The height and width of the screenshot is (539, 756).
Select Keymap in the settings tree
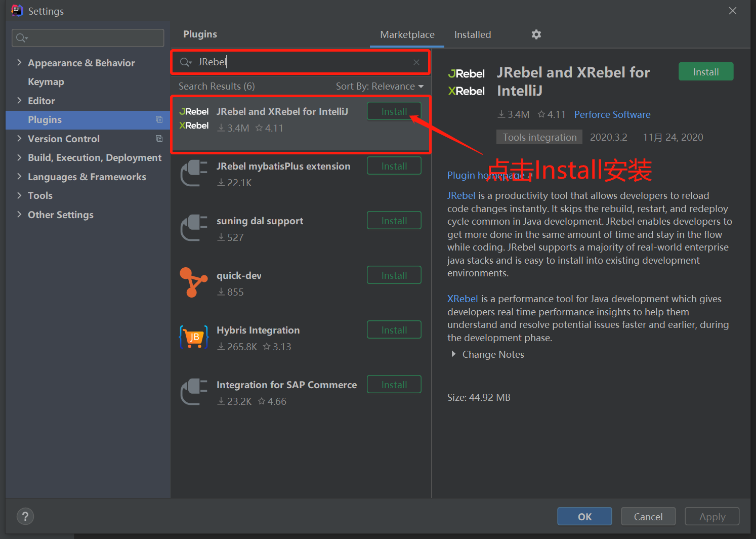click(x=46, y=81)
